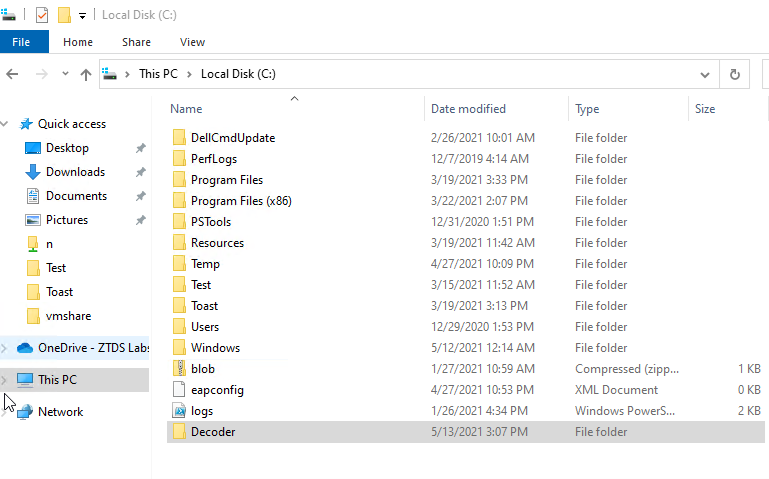Expand the OneDrive - ZTDS Labs node
The height and width of the screenshot is (479, 769).
[x=4, y=348]
